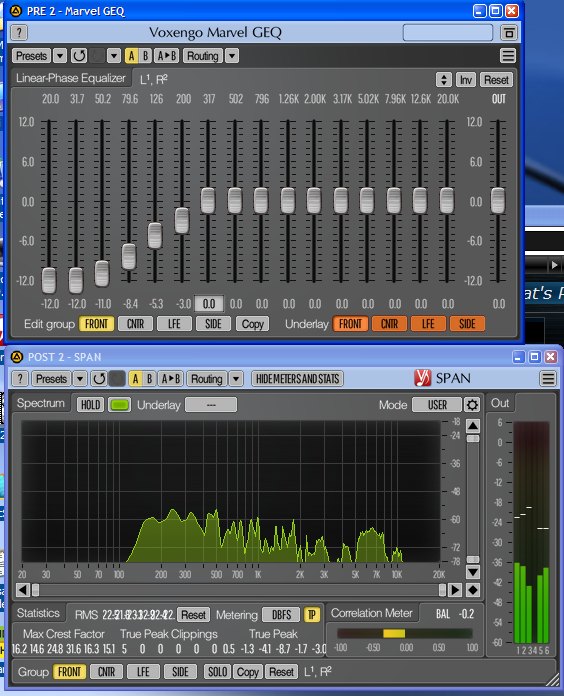
Task: Click the Marvel GEQ empty name field
Action: (x=448, y=32)
